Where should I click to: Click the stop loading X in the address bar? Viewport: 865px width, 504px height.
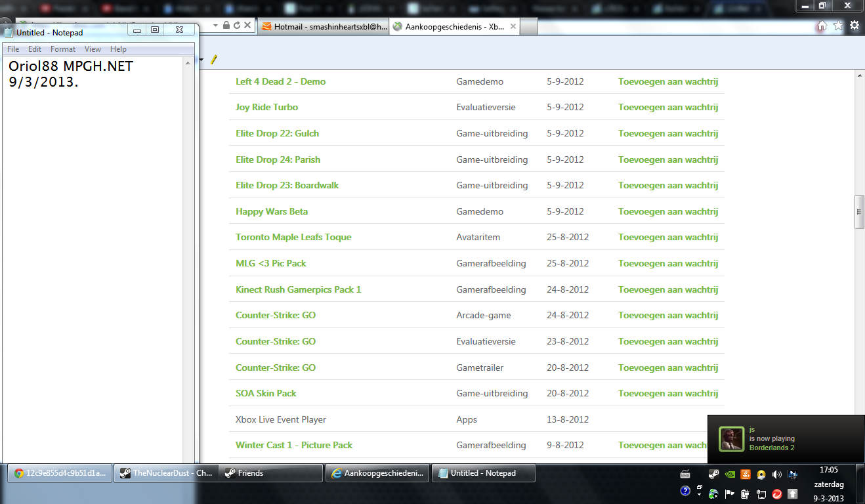(247, 25)
